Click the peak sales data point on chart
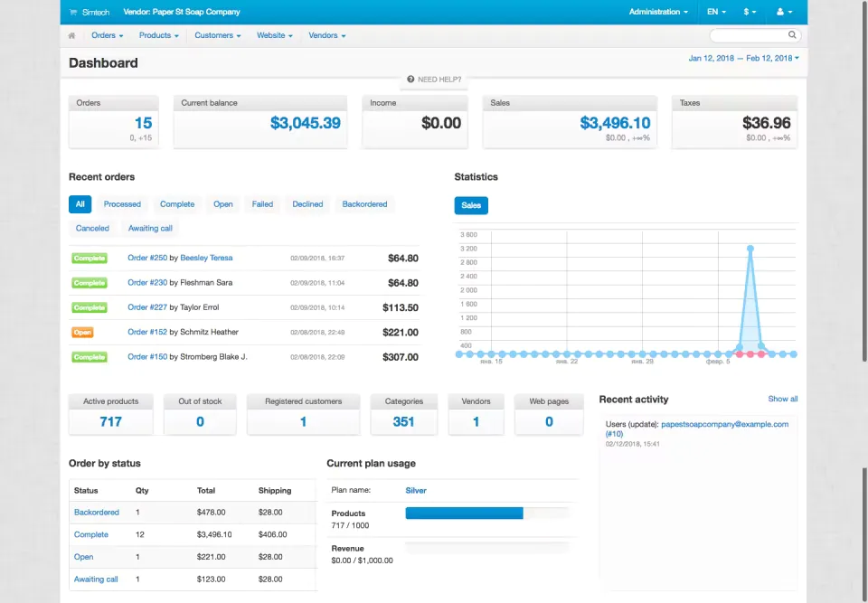Viewport: 868px width, 603px height. coord(750,248)
